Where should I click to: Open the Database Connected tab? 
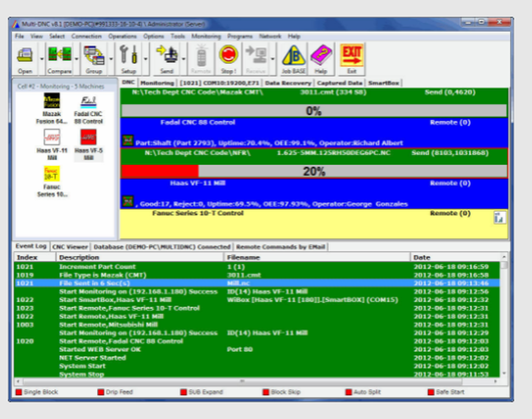point(162,247)
